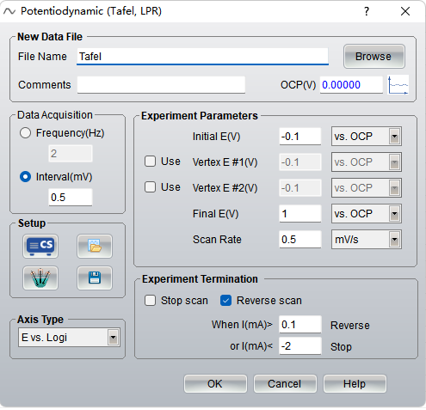Click the floppy disk save setup icon
The image size is (426, 410).
94,278
